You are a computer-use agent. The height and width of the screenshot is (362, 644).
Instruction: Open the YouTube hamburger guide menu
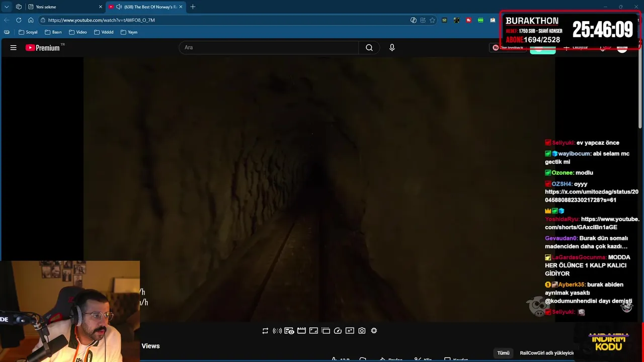14,48
